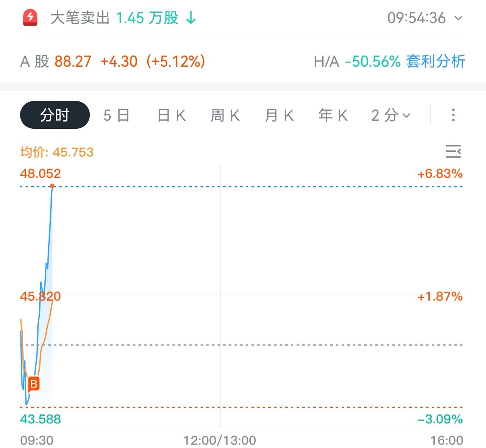The height and width of the screenshot is (448, 486).
Task: Switch to the 5日 tab
Action: (116, 115)
